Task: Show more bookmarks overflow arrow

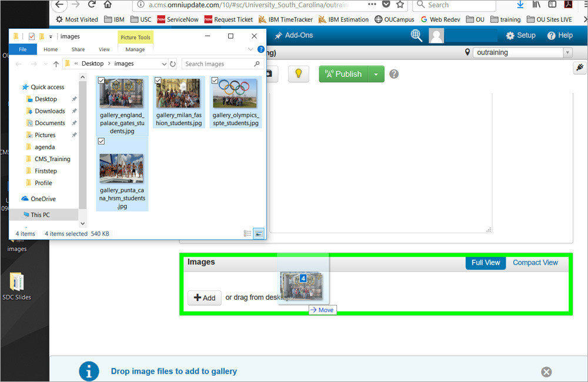Action: 584,19
